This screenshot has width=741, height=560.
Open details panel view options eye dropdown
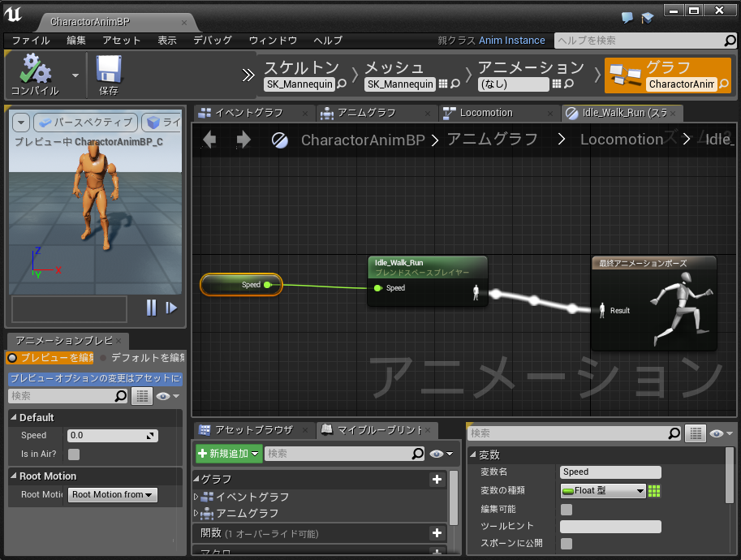(x=722, y=433)
